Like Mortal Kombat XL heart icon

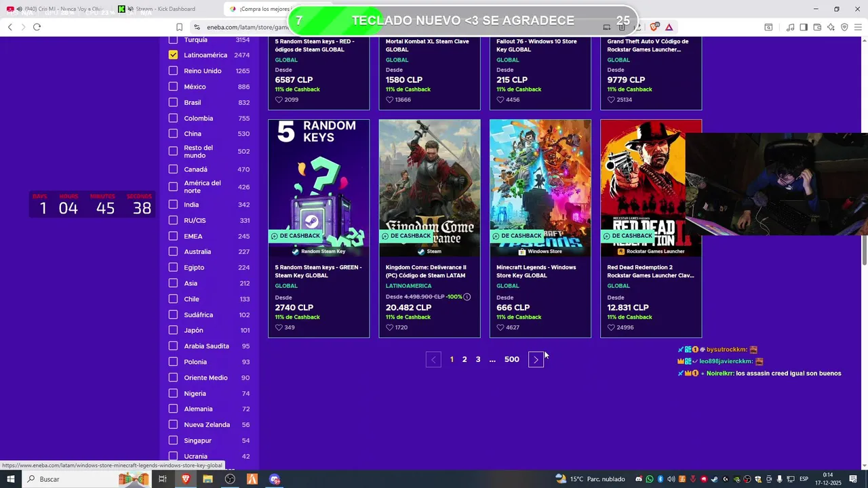[389, 100]
